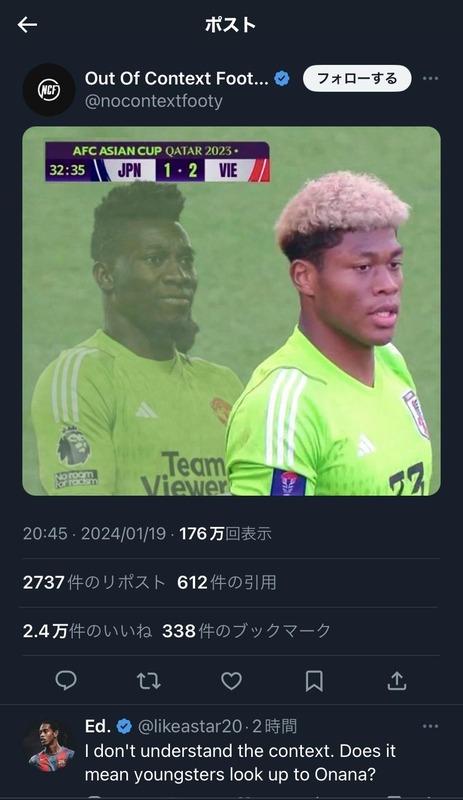Tap the blue verified badge beside account name

[282, 79]
